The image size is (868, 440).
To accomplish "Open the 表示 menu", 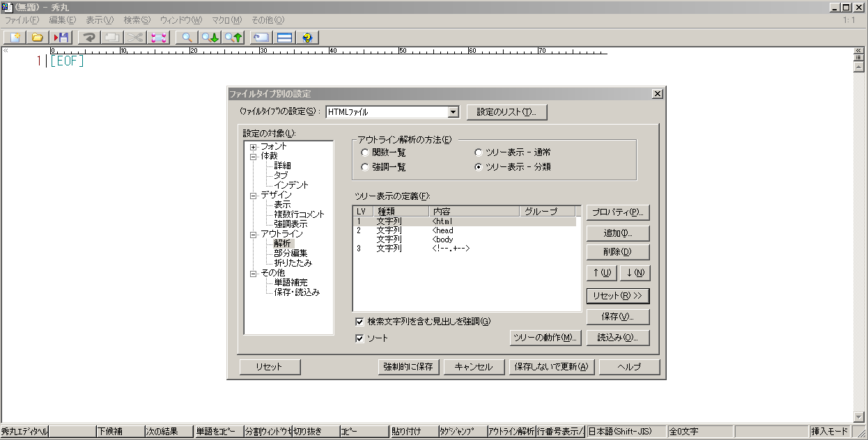I will (100, 20).
